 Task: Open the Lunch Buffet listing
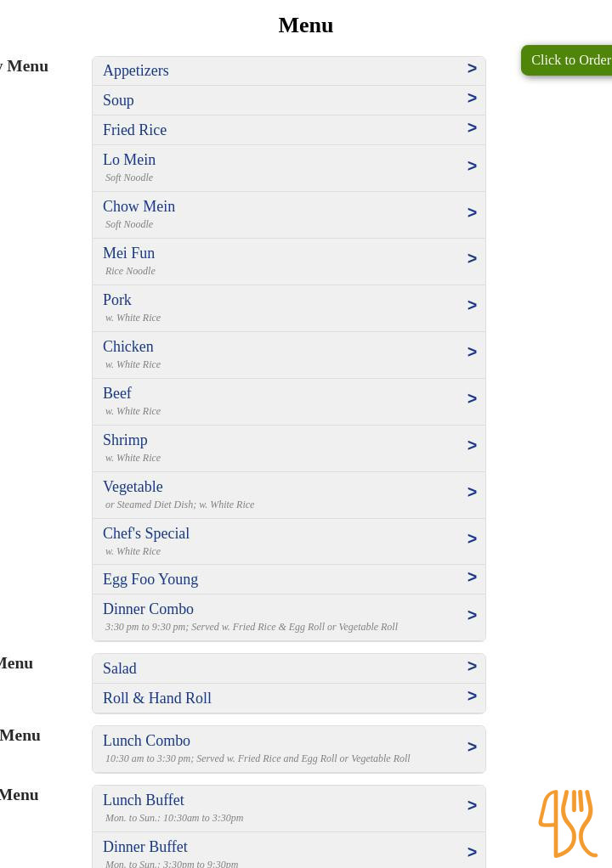pos(288,809)
